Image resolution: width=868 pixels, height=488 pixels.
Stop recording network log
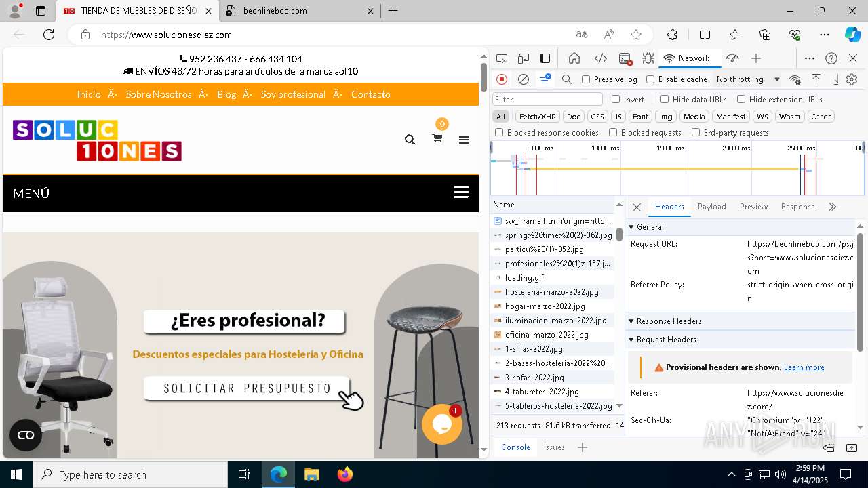502,79
